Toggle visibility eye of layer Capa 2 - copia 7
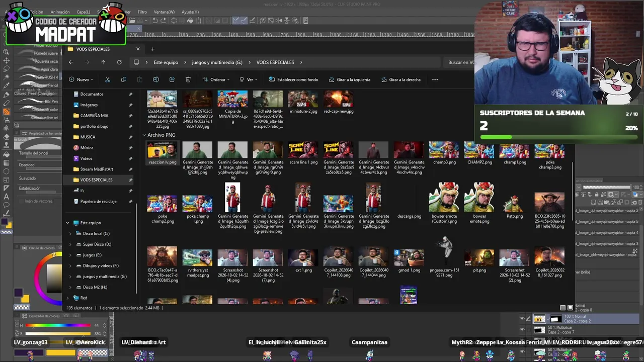The height and width of the screenshot is (362, 644). [x=522, y=330]
